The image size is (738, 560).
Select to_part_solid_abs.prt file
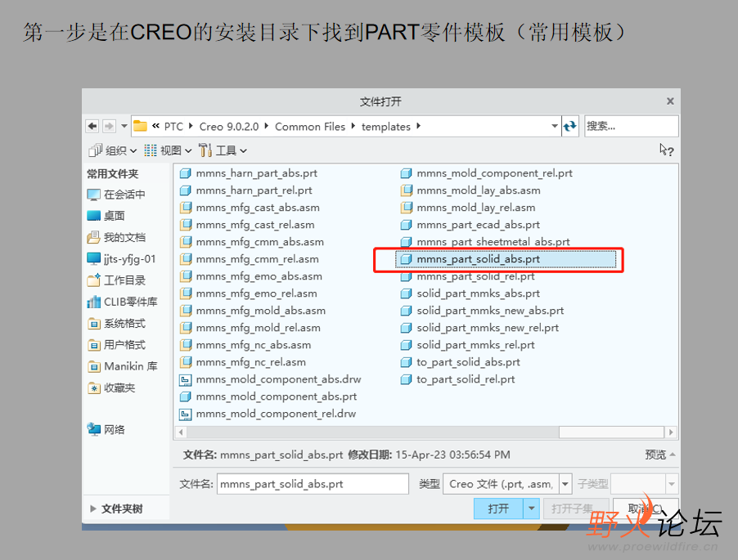coord(461,362)
